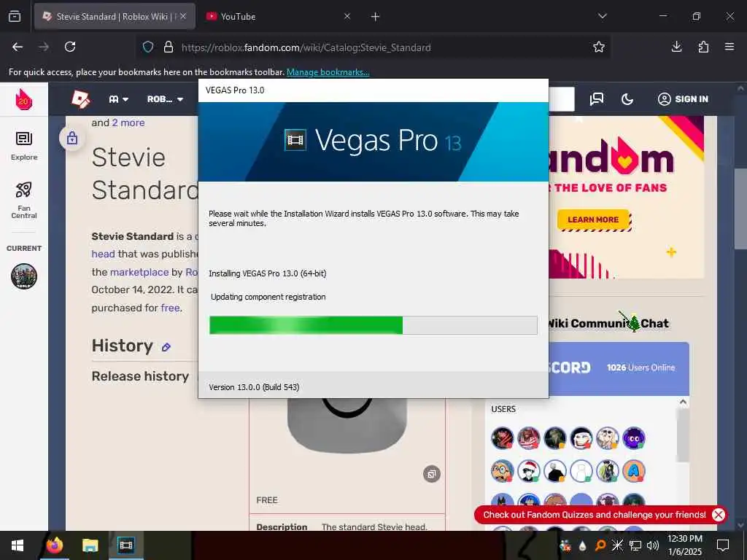
Task: View site security padlock information
Action: pyautogui.click(x=169, y=47)
